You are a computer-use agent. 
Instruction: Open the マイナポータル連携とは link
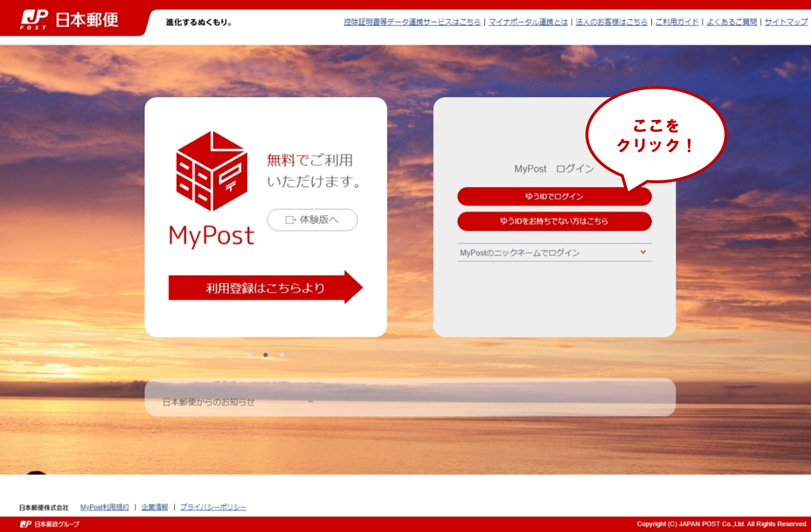(528, 22)
